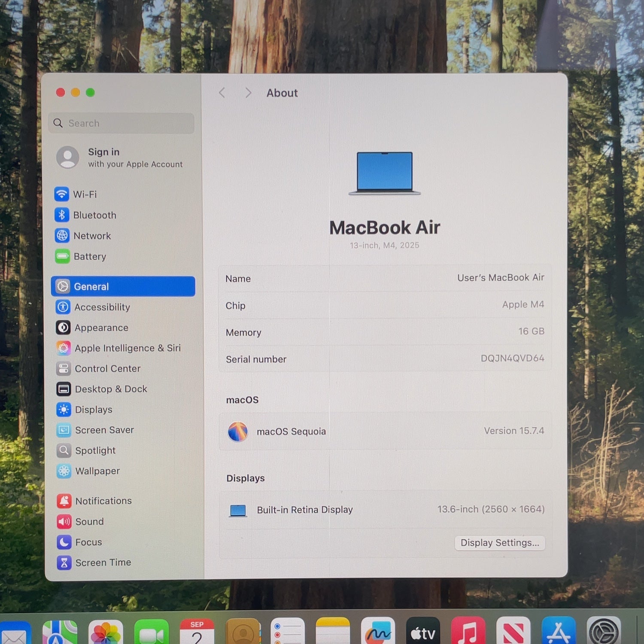Click the bold "macOS" section heading
644x644 pixels.
(x=242, y=400)
